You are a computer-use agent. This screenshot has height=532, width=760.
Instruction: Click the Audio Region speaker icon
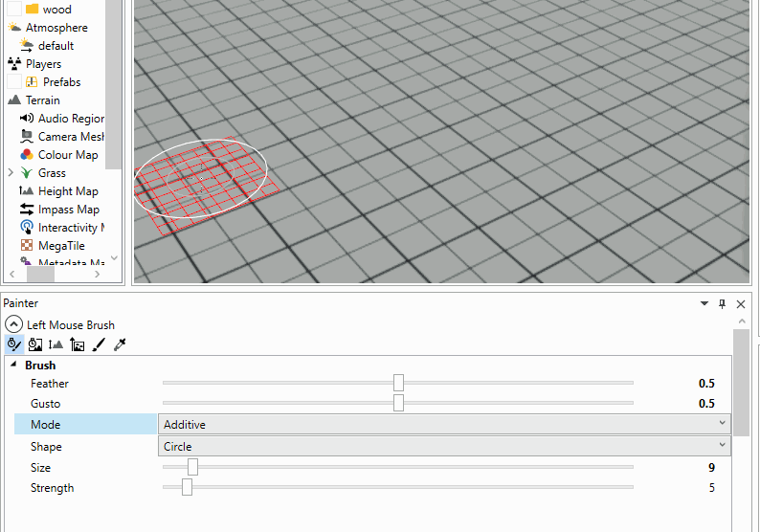pos(26,118)
